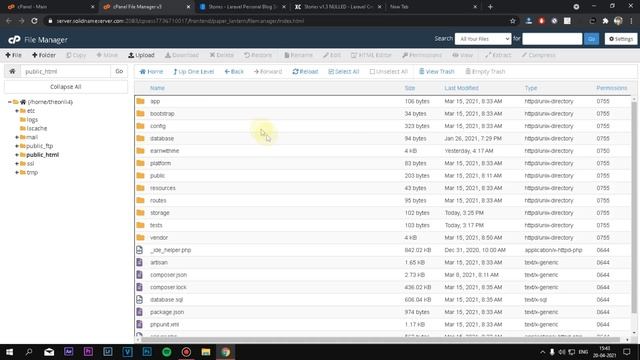Select the database.sql file icon
Image resolution: width=640 pixels, height=360 pixels.
coord(140,299)
